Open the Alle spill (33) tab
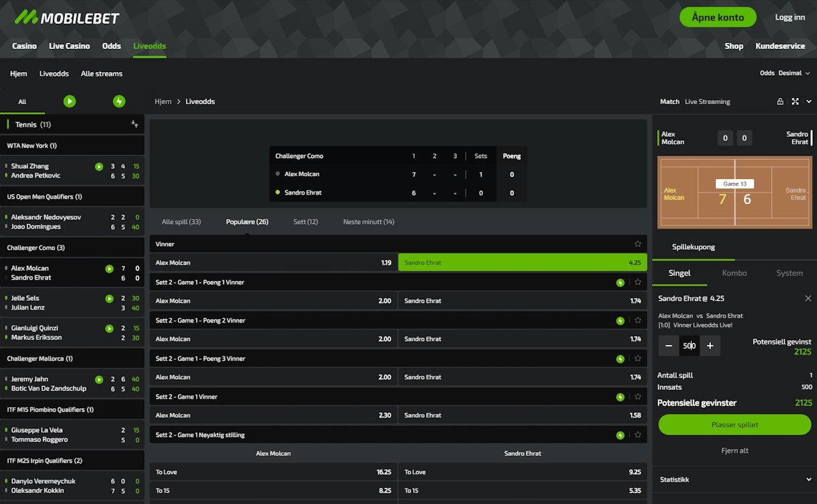The height and width of the screenshot is (504, 817). point(181,222)
